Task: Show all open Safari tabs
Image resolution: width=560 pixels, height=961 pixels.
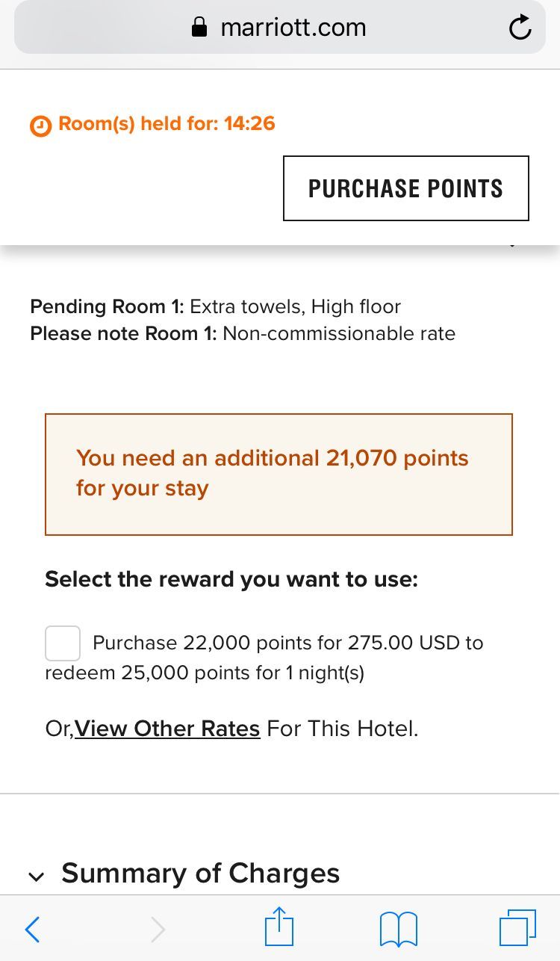Action: 517,927
